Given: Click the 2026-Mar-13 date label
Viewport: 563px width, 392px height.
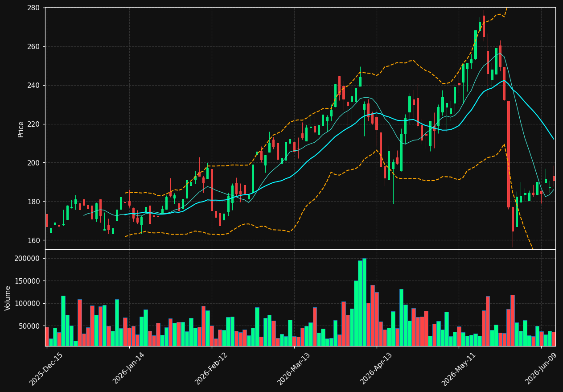Looking at the screenshot, I should [294, 369].
